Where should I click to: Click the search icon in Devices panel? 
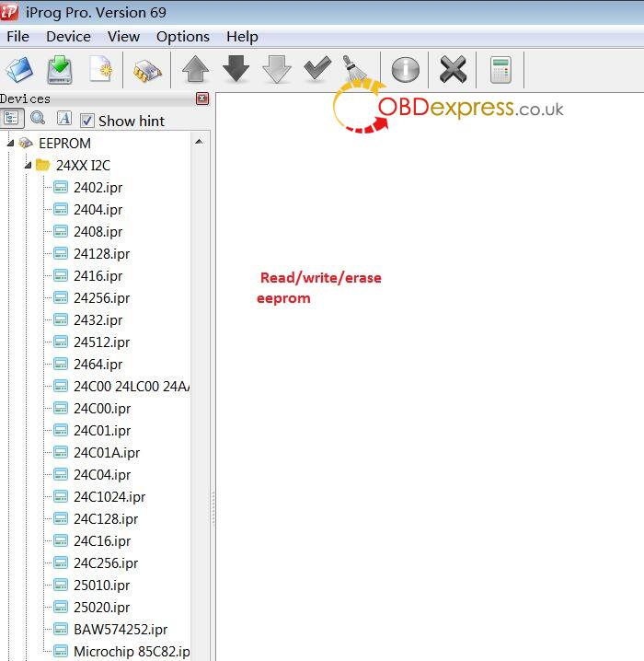[38, 119]
